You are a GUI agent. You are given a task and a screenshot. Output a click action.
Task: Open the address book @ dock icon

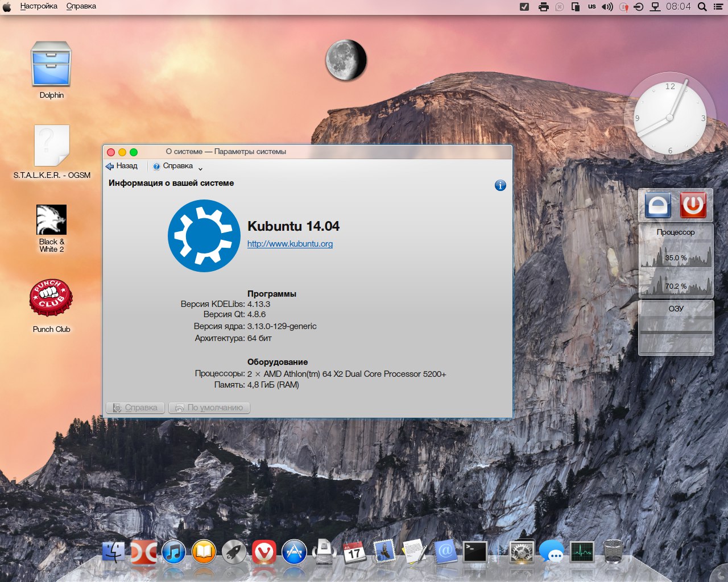tap(445, 552)
